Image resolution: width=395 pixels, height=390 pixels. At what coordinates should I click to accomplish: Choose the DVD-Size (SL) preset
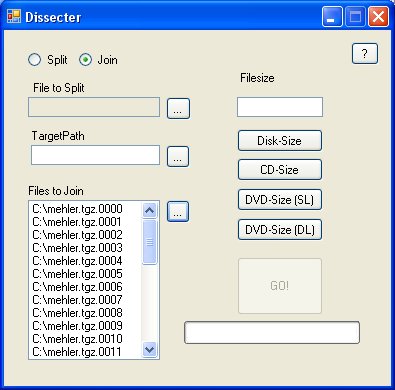point(280,200)
